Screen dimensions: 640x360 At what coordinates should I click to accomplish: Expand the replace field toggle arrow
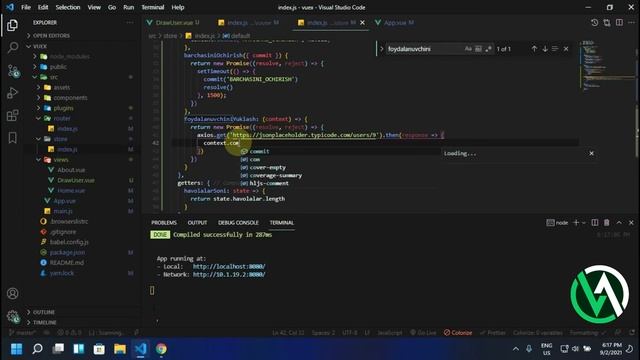382,49
